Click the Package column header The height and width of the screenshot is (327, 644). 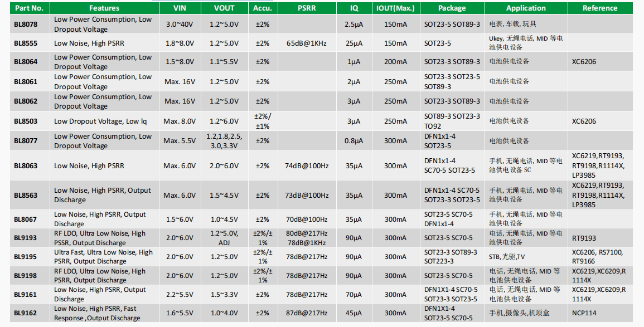pos(452,8)
